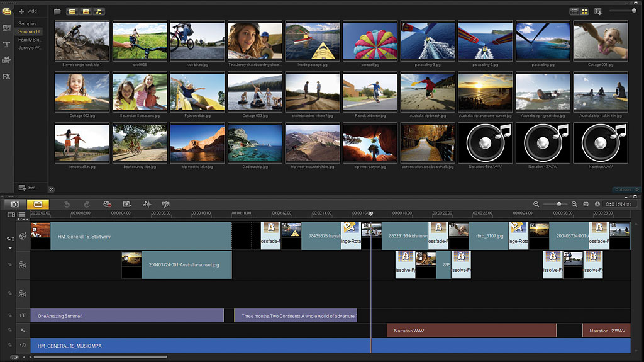Toggle video files filter in library
This screenshot has height=362, width=644.
(72, 11)
